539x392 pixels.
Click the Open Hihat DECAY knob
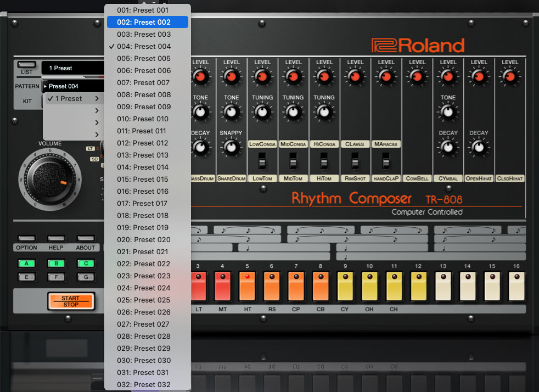click(x=479, y=147)
